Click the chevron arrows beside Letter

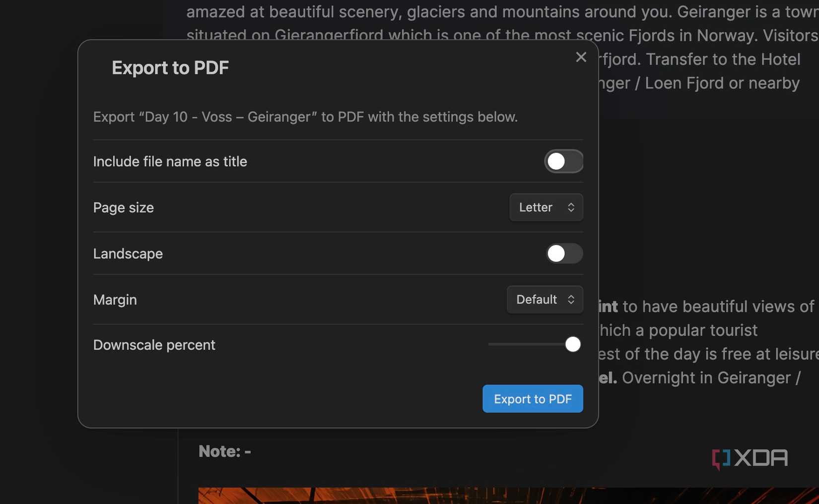pyautogui.click(x=571, y=207)
